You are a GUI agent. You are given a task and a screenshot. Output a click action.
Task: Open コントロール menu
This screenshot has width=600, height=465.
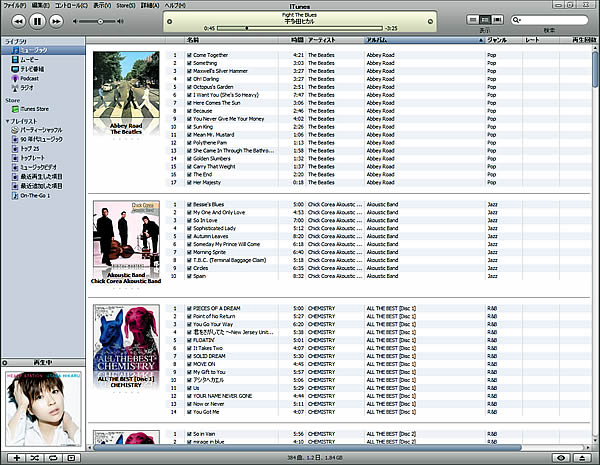click(72, 5)
